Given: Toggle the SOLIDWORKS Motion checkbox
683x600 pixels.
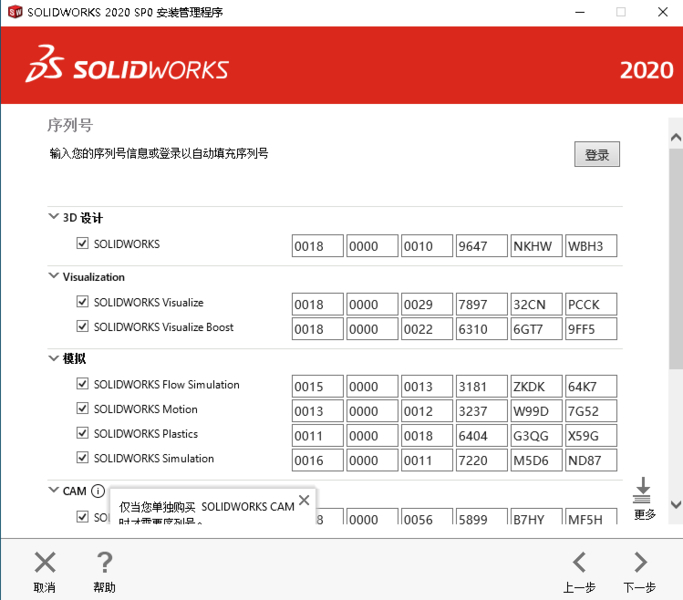Looking at the screenshot, I should point(82,408).
